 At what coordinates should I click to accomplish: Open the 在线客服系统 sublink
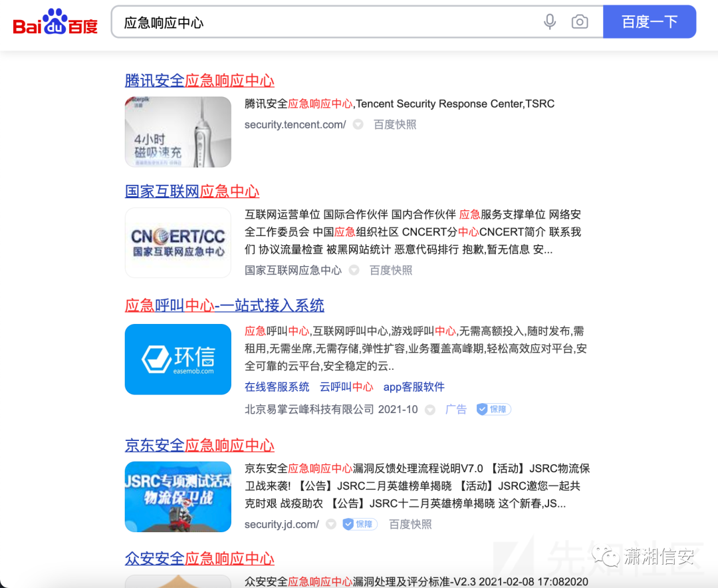tap(277, 387)
